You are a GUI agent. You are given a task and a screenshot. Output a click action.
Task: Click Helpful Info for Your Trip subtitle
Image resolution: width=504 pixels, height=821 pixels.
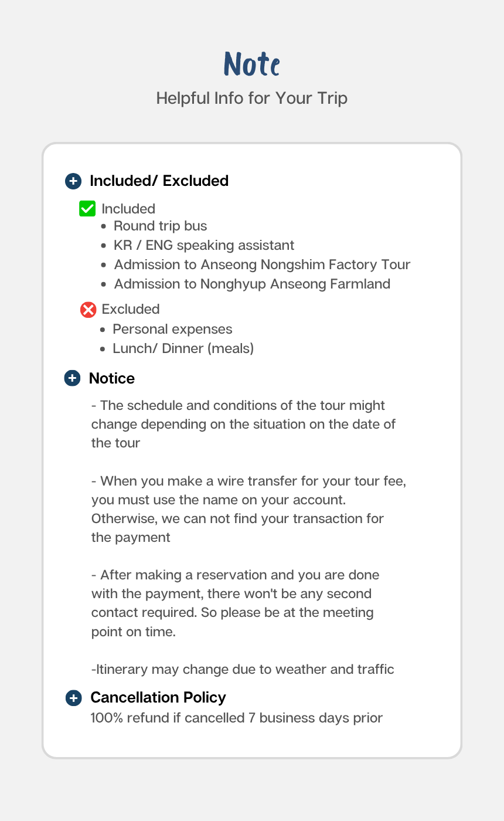tap(252, 98)
